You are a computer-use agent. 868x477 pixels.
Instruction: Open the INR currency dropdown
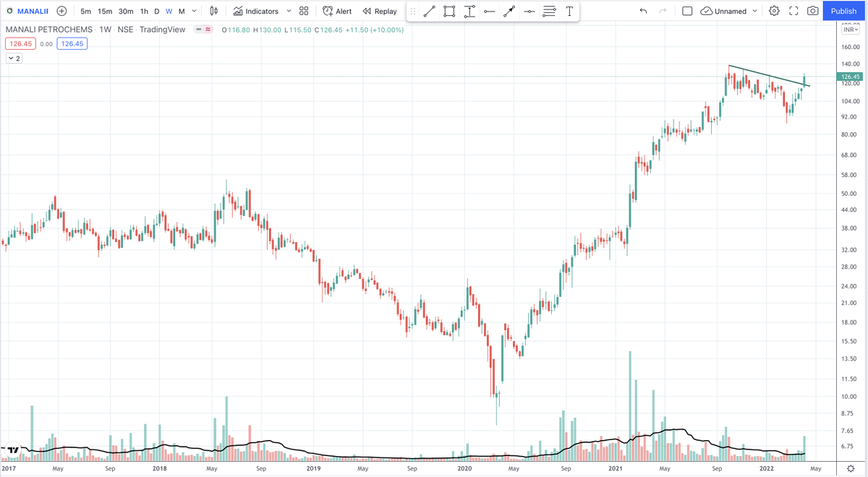pos(851,30)
